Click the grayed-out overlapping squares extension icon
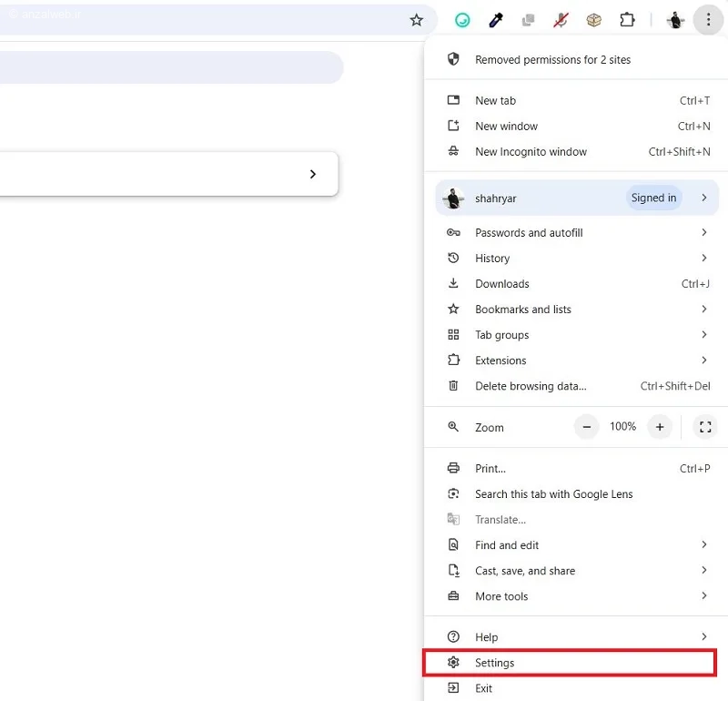The image size is (728, 701). tap(528, 20)
